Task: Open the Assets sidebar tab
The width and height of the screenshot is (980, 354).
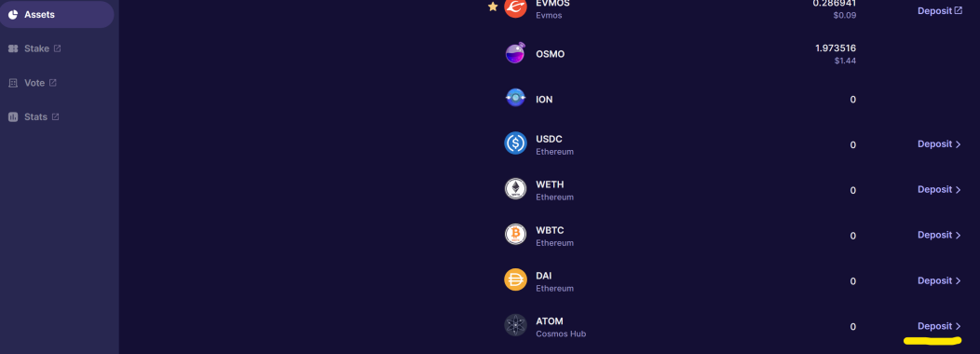Action: click(x=56, y=14)
